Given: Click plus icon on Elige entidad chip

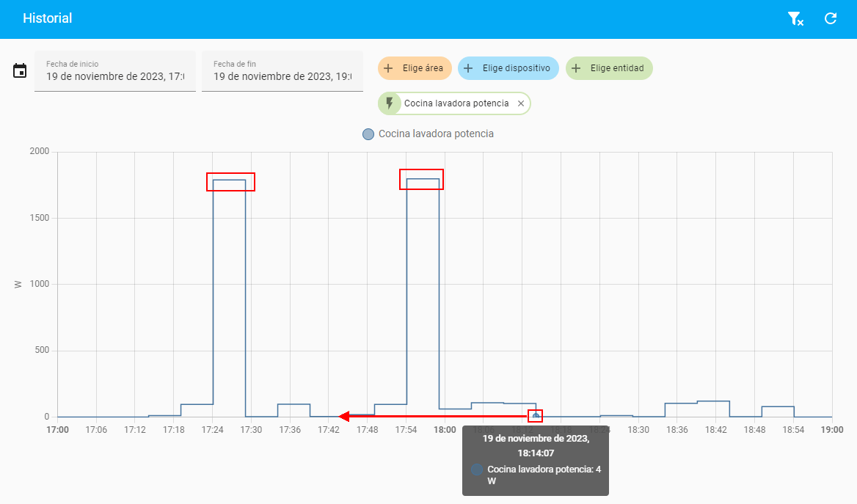Looking at the screenshot, I should click(576, 68).
